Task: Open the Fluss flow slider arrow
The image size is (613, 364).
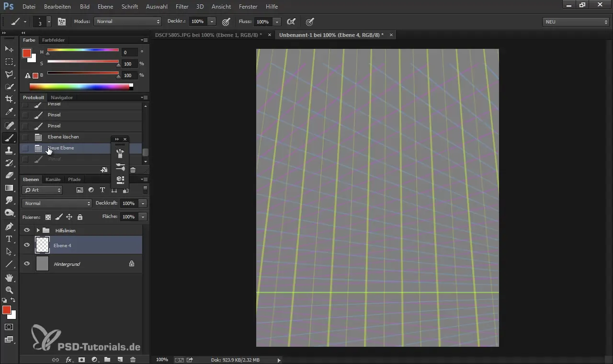Action: click(x=277, y=22)
